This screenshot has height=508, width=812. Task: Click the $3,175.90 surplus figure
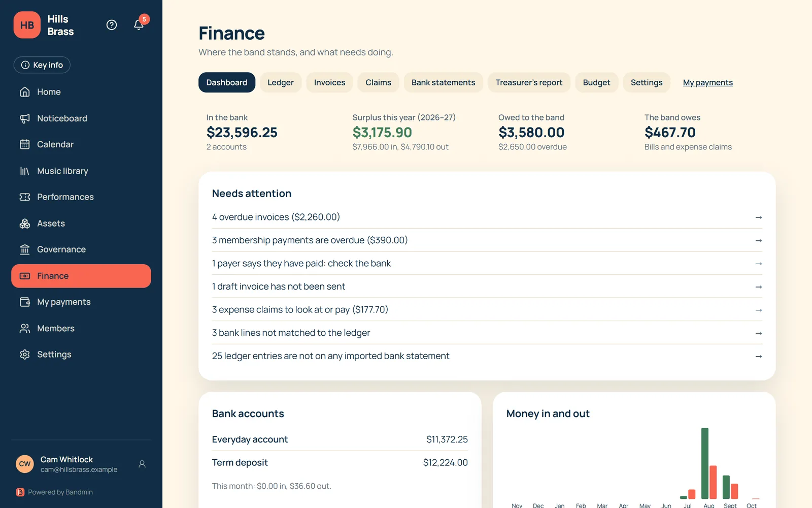pos(382,133)
